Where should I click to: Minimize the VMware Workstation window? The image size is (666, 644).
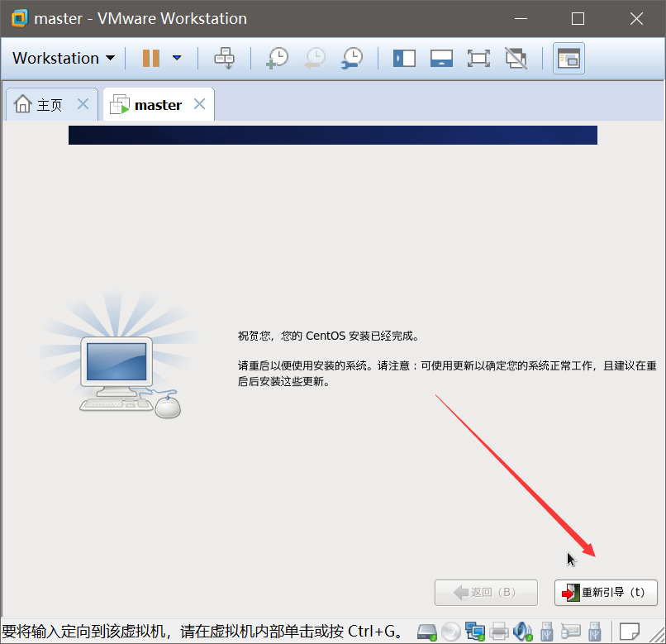(521, 19)
